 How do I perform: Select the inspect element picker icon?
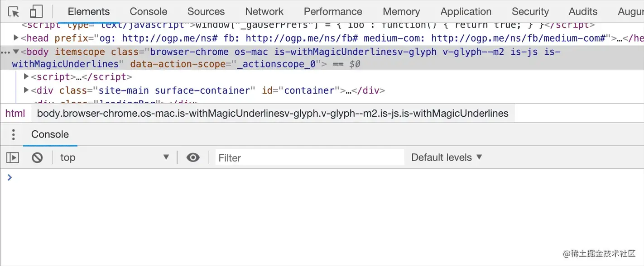click(x=14, y=12)
